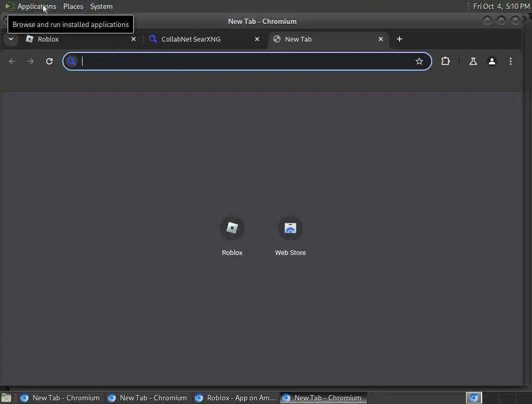532x404 pixels.
Task: Open the Chromium three-dot menu
Action: (510, 61)
